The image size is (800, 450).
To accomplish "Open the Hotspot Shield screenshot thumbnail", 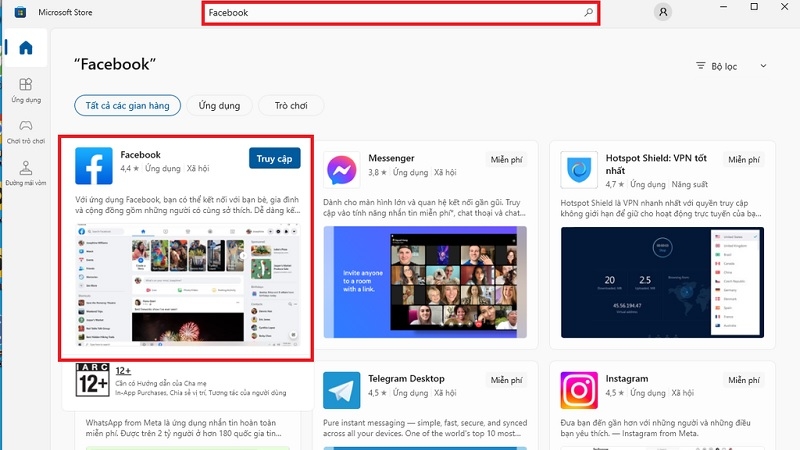I will tap(662, 282).
